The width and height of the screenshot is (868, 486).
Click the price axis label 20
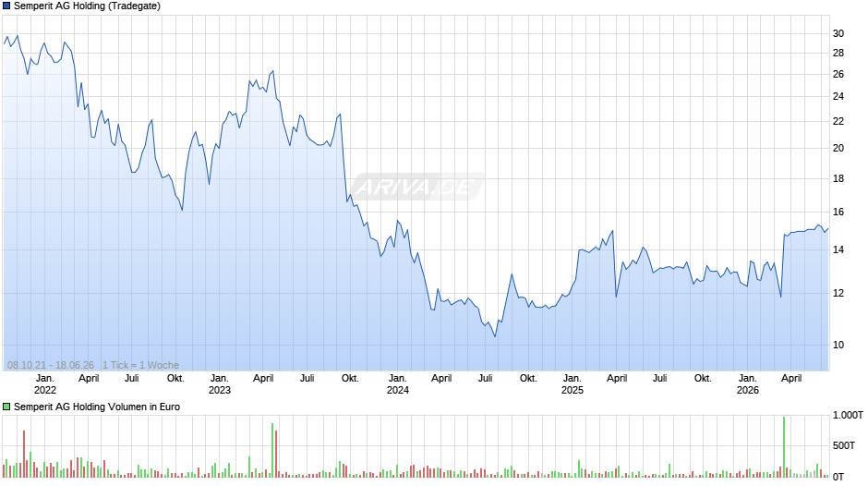[x=838, y=148]
